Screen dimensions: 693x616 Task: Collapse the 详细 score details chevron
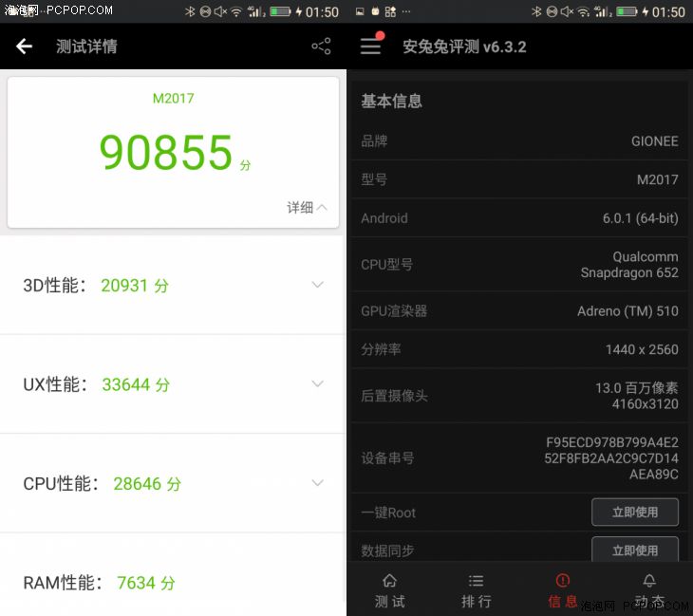click(x=322, y=207)
